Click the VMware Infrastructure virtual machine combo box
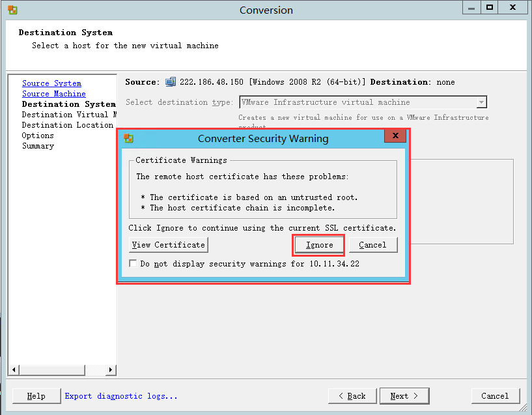Viewport: 532px width, 415px height. (x=363, y=102)
